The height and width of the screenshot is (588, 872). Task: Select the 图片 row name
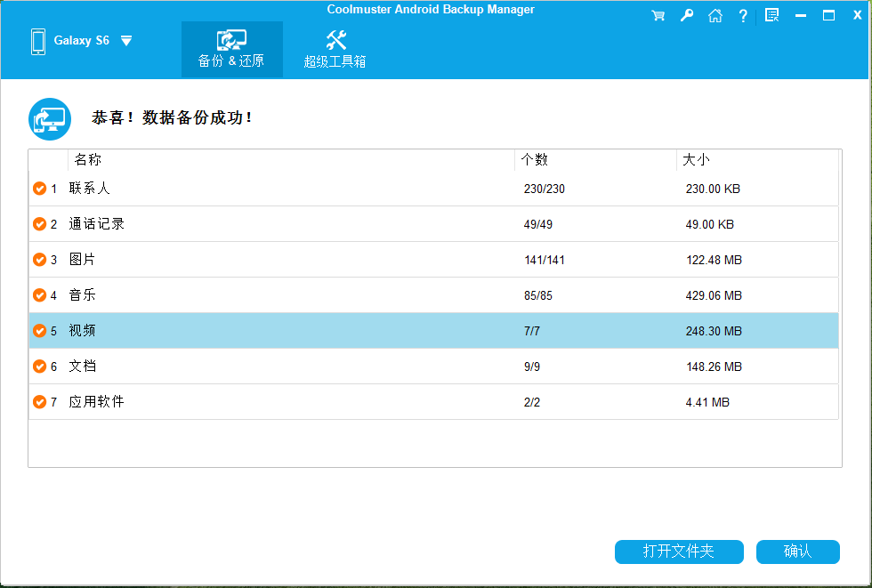pyautogui.click(x=82, y=260)
